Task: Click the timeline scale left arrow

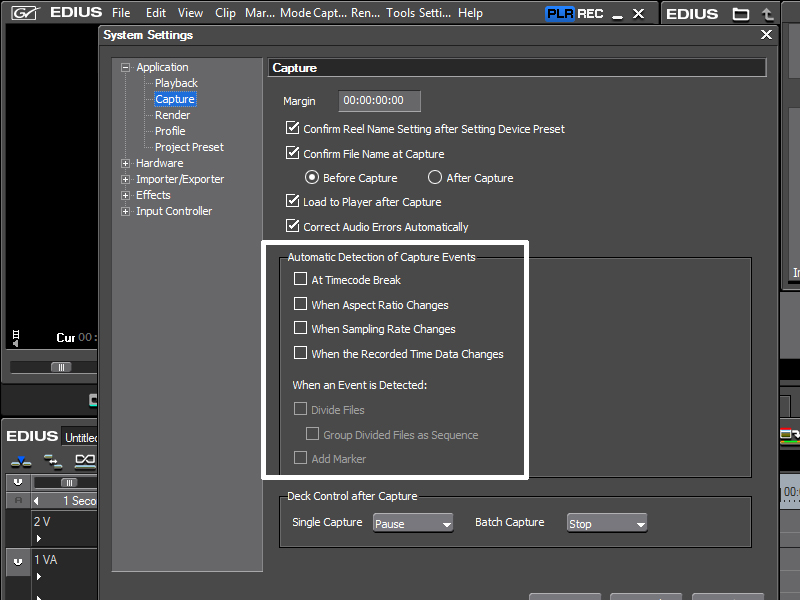Action: 36,501
